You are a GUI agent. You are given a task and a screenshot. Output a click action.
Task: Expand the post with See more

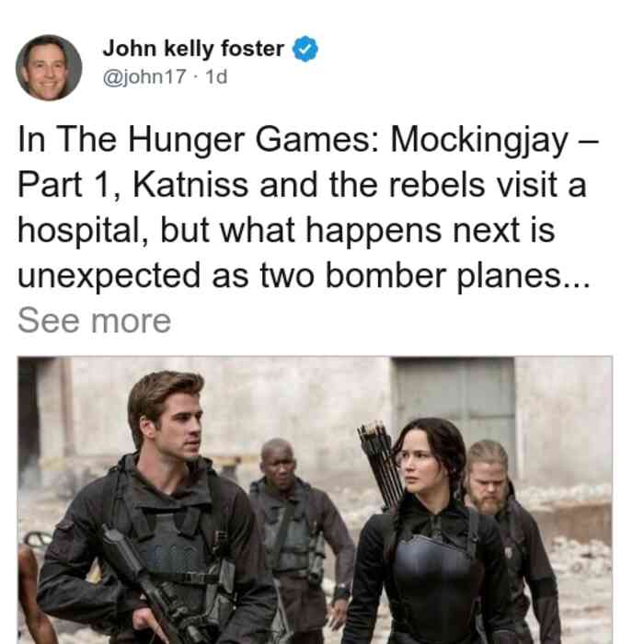pos(94,321)
